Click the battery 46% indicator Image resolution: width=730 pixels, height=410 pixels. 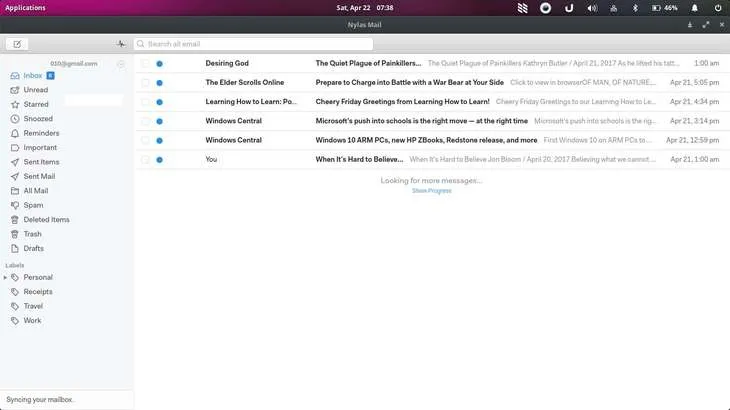pos(664,8)
